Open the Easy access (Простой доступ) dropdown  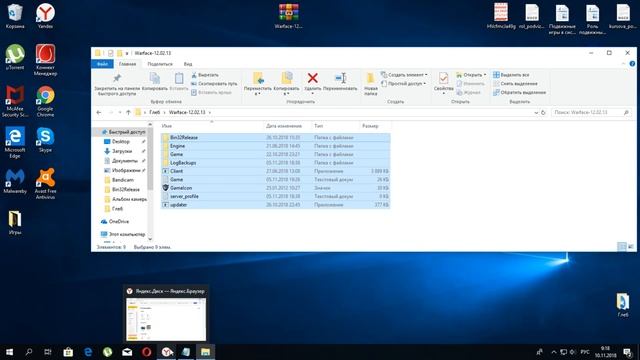coord(403,84)
